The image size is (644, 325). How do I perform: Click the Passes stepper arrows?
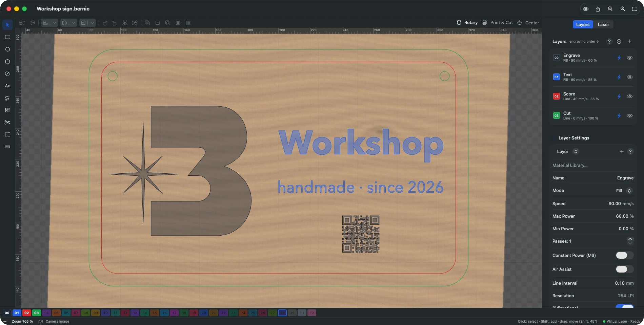630,241
